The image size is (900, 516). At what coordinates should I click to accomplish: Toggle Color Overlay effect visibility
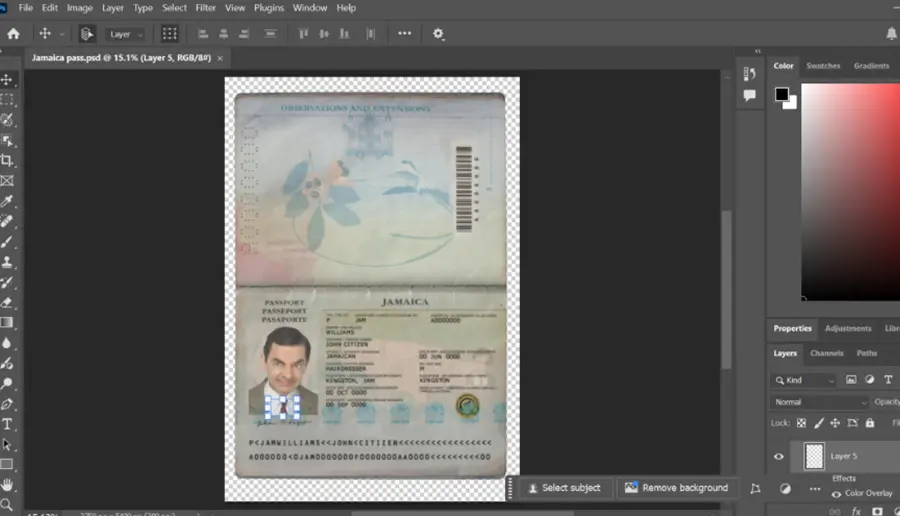836,494
